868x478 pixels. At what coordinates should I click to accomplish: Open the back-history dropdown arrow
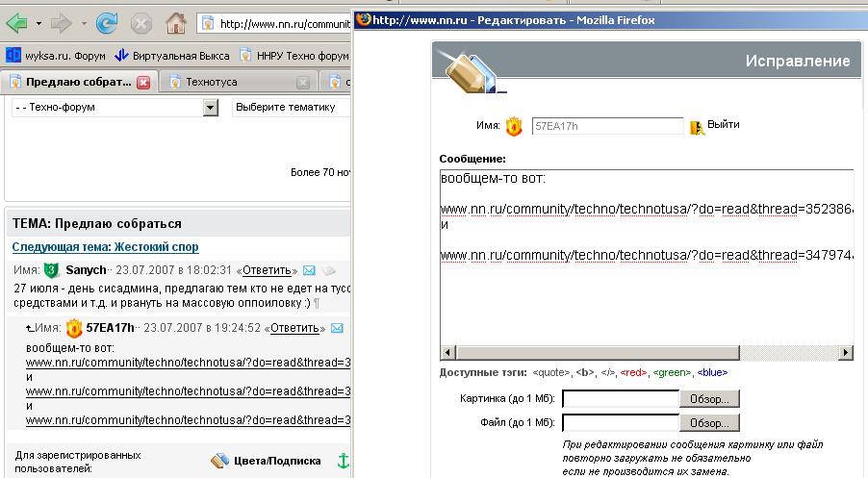pyautogui.click(x=38, y=22)
